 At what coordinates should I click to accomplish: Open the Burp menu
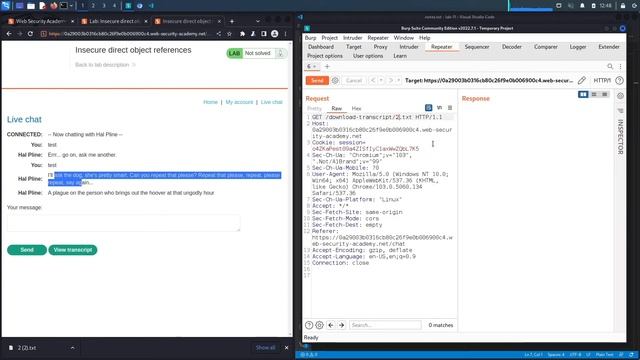[x=310, y=38]
